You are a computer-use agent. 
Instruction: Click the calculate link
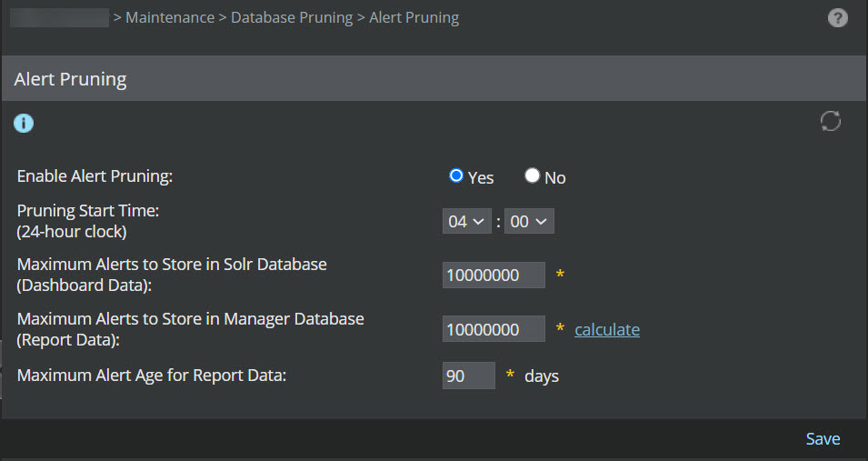coord(607,330)
